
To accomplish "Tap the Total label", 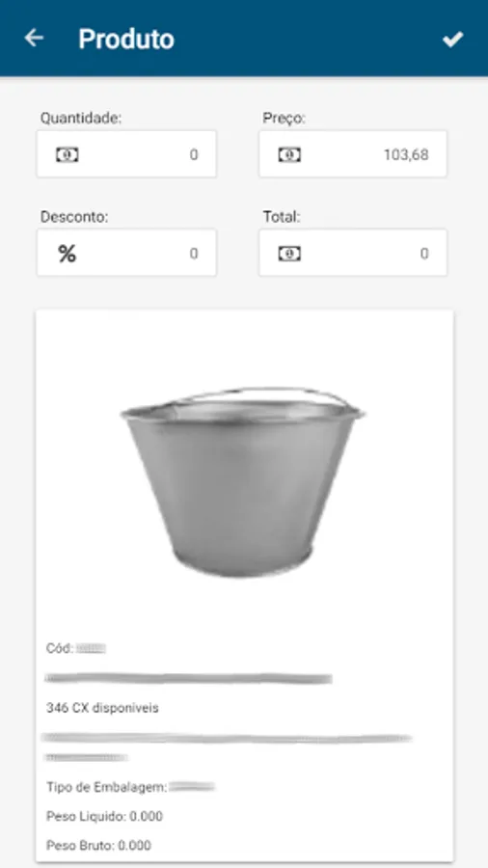I will click(281, 217).
